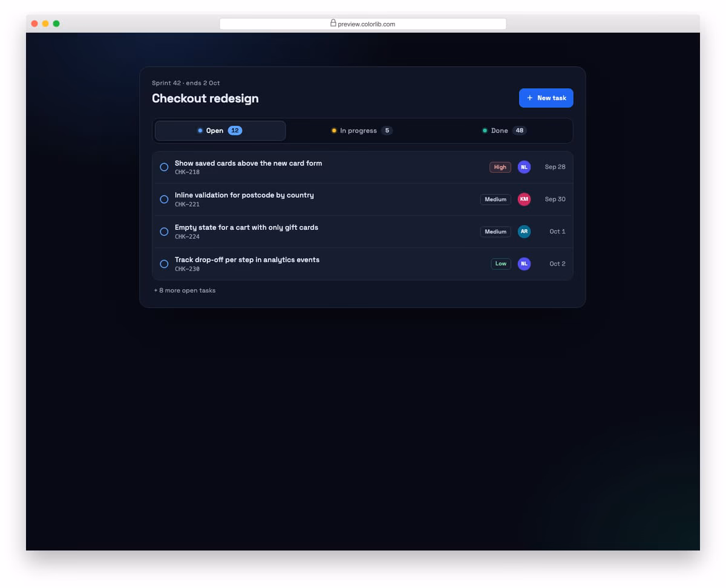This screenshot has height=588, width=726.
Task: Open NL avatar on the analytics task
Action: tap(524, 264)
